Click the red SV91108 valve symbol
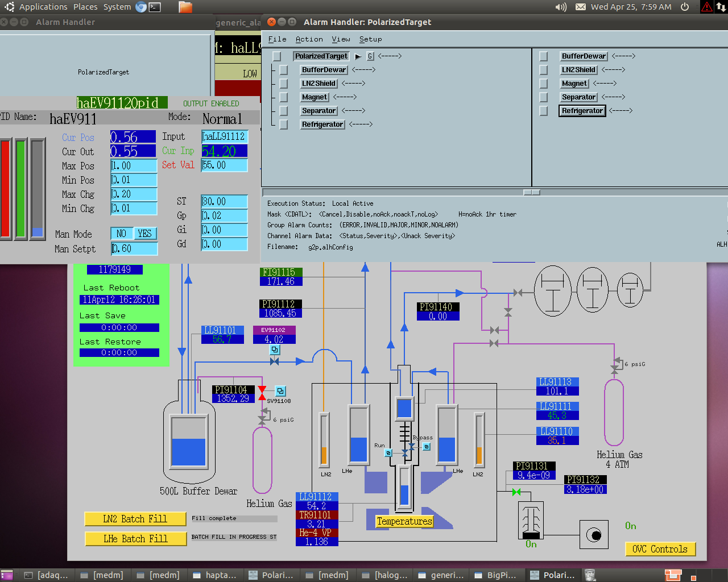 (262, 393)
